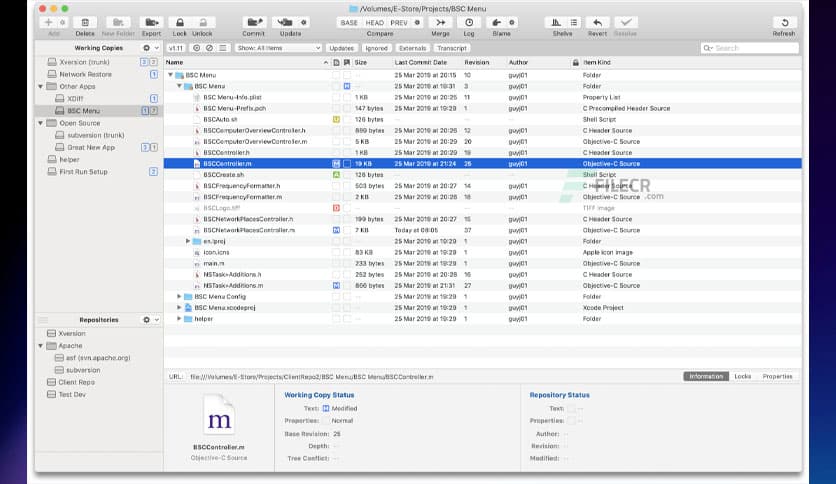The height and width of the screenshot is (484, 836).
Task: Click the Export toolbar icon
Action: coord(151,22)
